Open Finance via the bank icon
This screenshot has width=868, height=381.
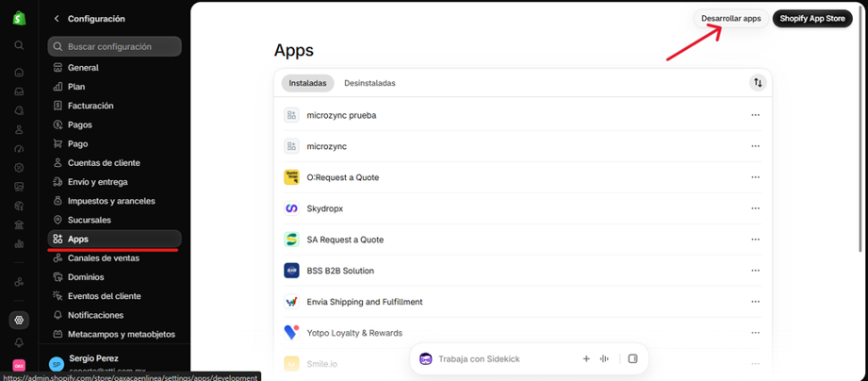[x=20, y=224]
